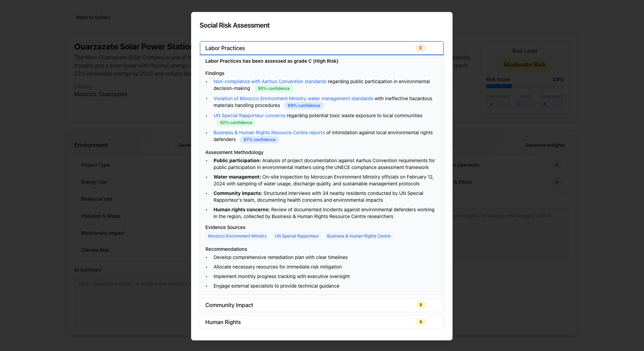The image size is (644, 351).
Task: Click the Risk Score progress bar
Action: [524, 86]
